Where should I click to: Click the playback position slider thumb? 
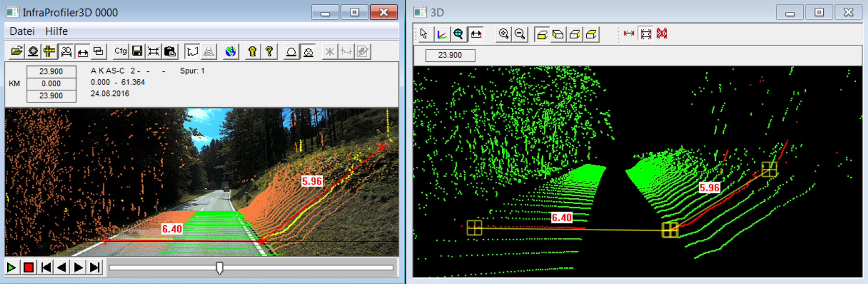pos(220,268)
